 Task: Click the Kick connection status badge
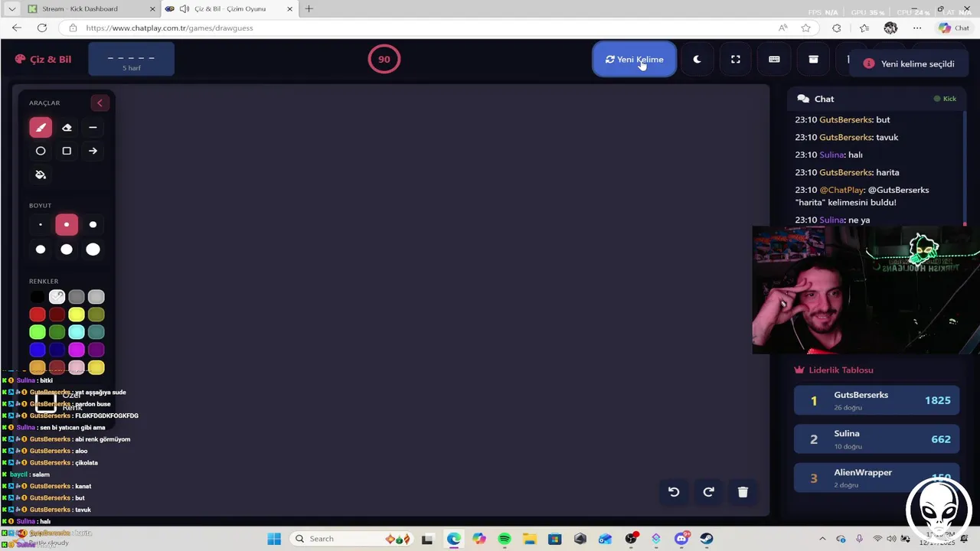coord(945,99)
